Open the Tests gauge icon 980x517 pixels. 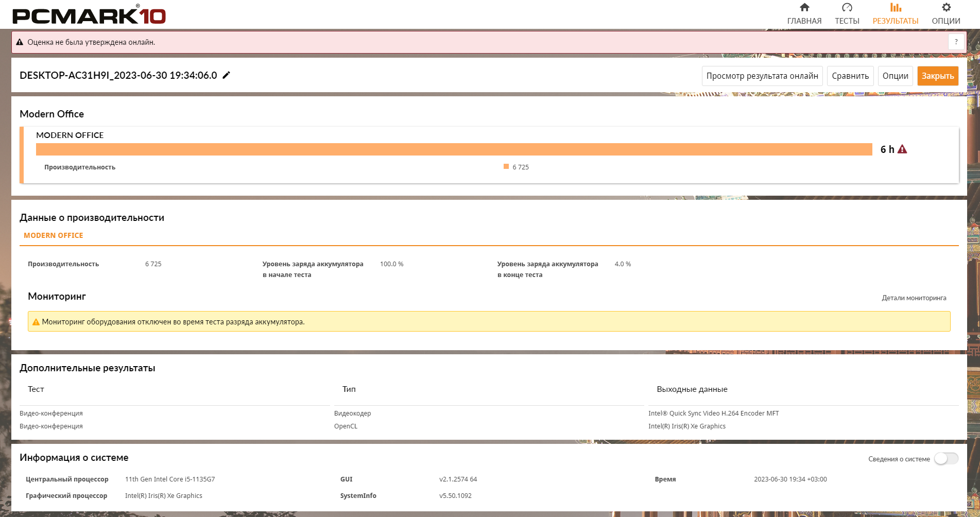847,7
